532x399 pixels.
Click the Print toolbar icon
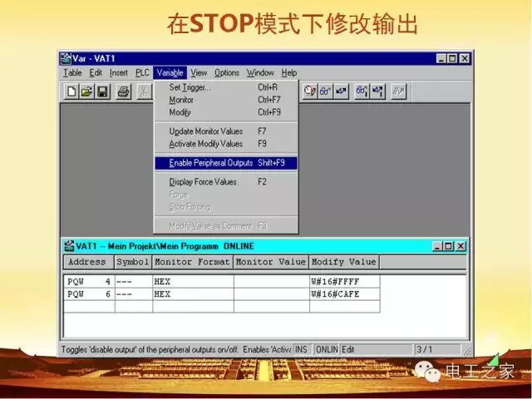click(x=123, y=91)
